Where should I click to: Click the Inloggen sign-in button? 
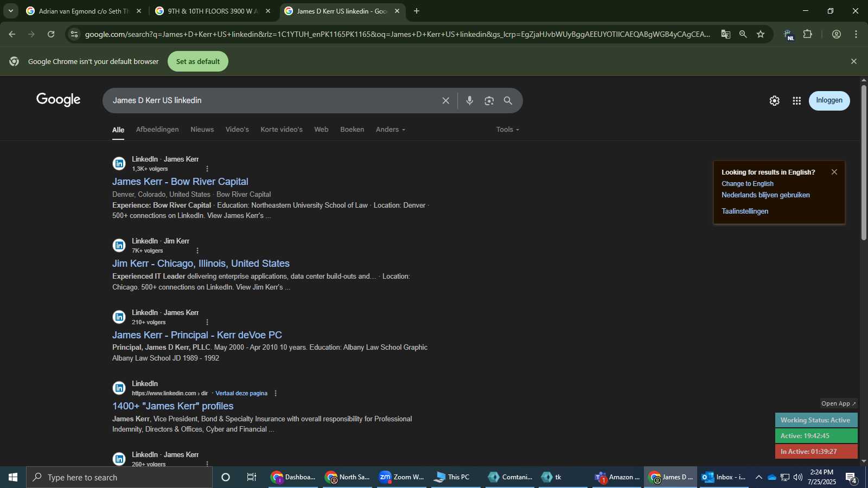(x=829, y=101)
